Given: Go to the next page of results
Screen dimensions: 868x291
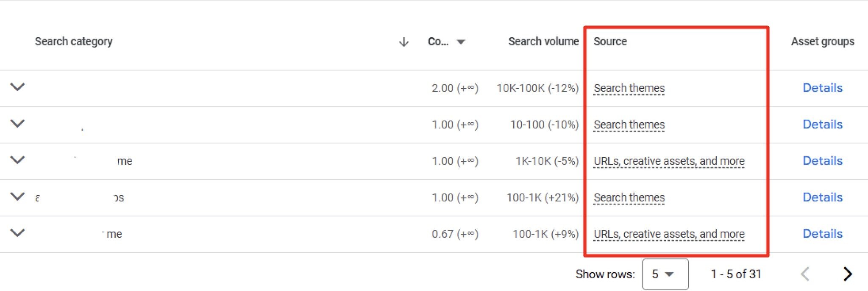Looking at the screenshot, I should (847, 274).
